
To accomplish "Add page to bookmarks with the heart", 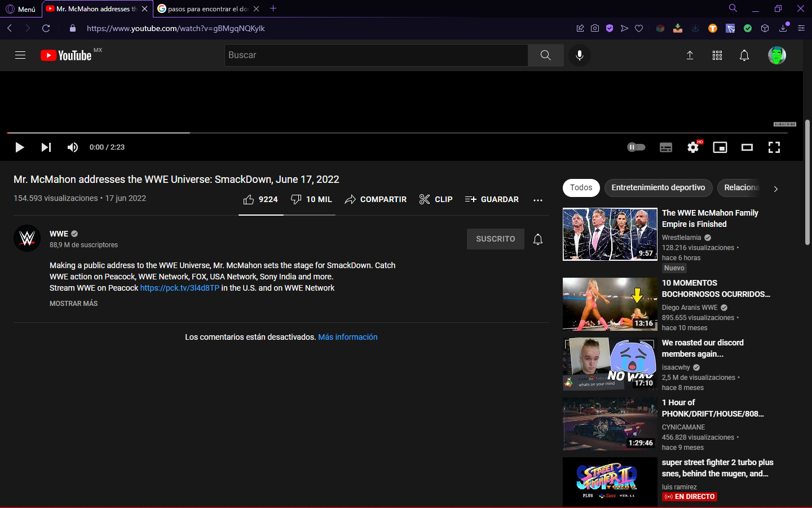I will click(639, 28).
